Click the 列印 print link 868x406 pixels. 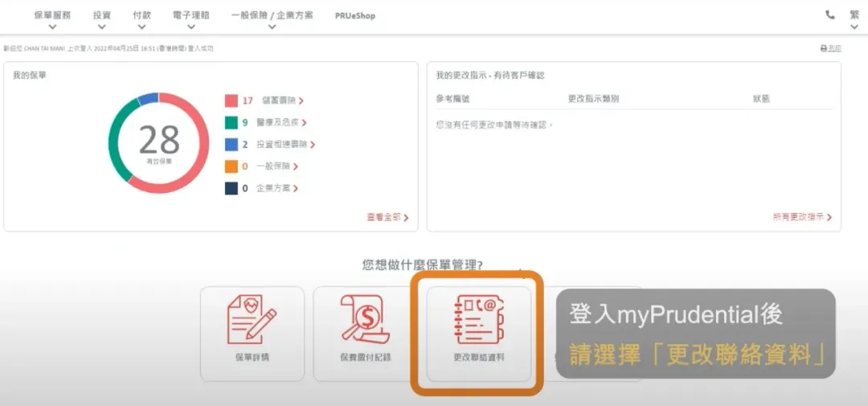[834, 49]
